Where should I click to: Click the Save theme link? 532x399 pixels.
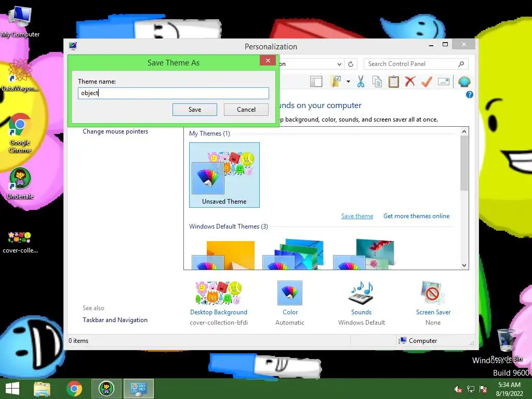(x=357, y=216)
